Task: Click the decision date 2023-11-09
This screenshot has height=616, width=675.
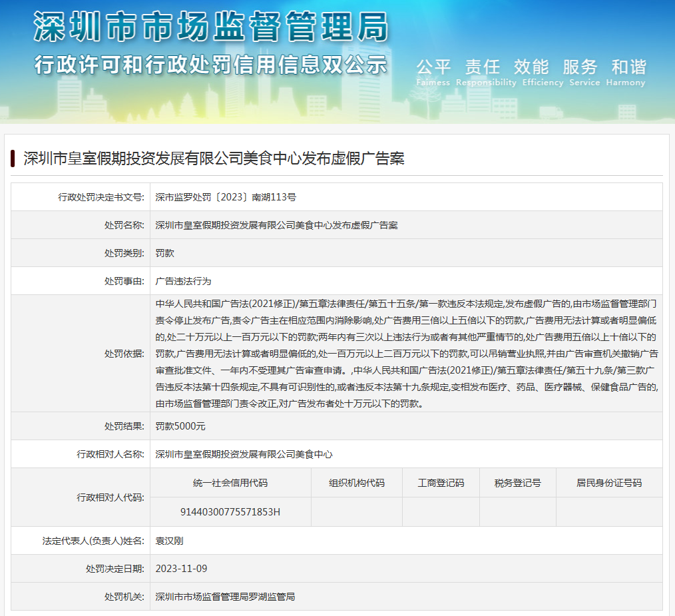Action: point(181,569)
